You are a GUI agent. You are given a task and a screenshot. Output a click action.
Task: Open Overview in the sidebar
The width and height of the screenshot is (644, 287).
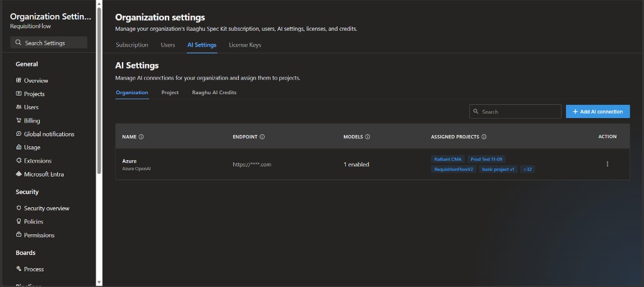pyautogui.click(x=36, y=80)
